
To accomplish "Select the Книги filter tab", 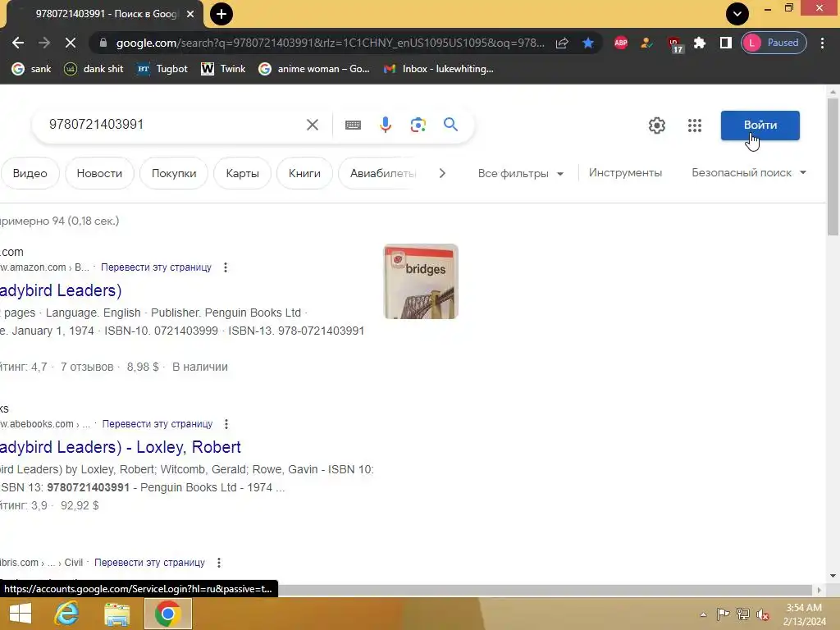I will [x=304, y=173].
